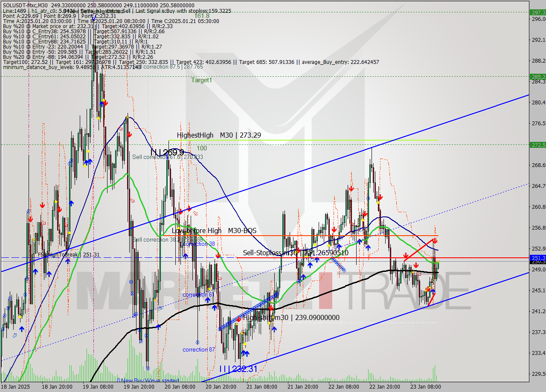Screen dimensions: 546x392
Task: Click the '20 Jan 20:00' time label
Action: click(x=221, y=387)
